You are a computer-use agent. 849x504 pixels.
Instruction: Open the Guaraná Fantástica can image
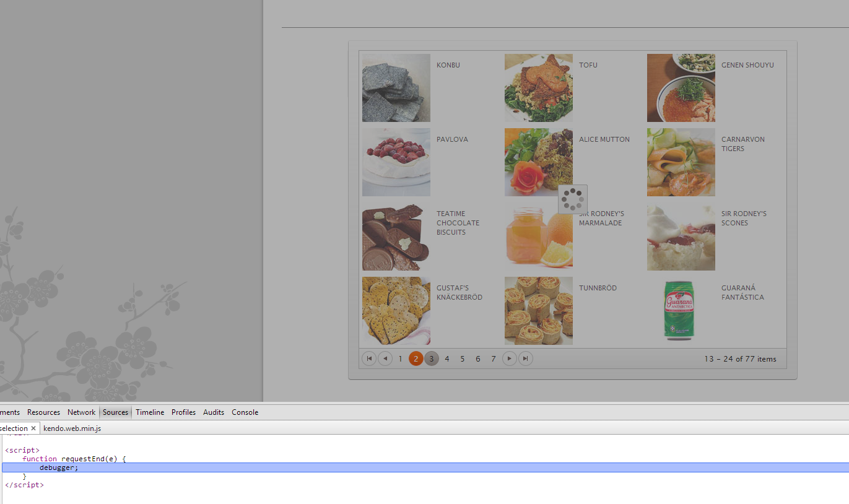click(x=681, y=311)
